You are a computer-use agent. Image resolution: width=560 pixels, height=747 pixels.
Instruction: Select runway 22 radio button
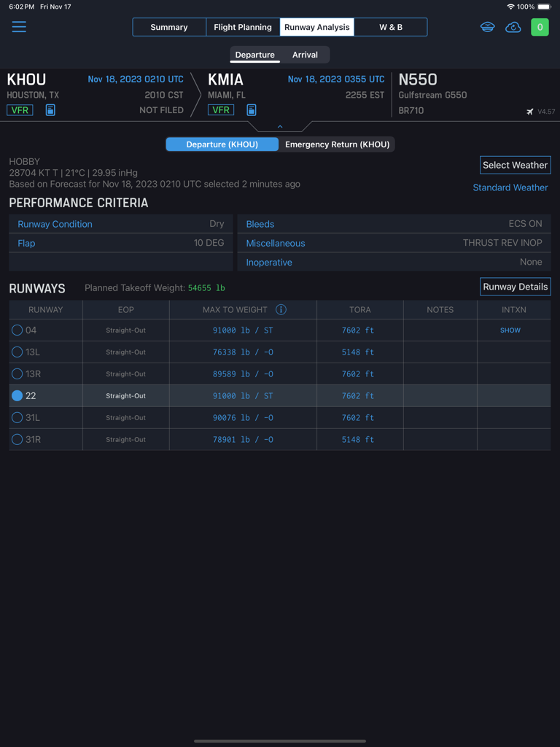[17, 396]
